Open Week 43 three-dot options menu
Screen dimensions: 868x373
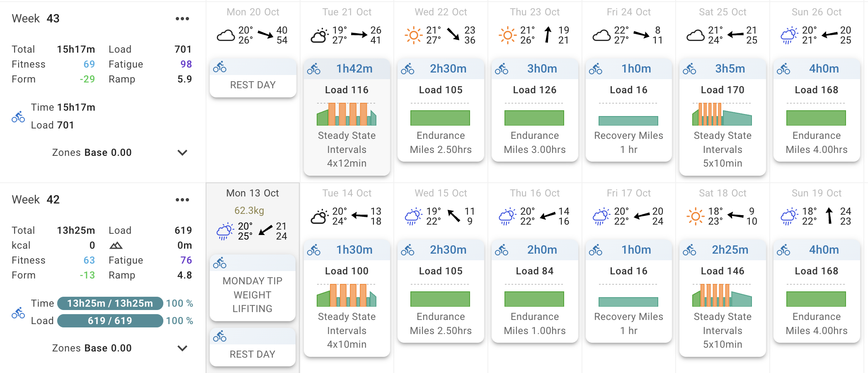(182, 19)
